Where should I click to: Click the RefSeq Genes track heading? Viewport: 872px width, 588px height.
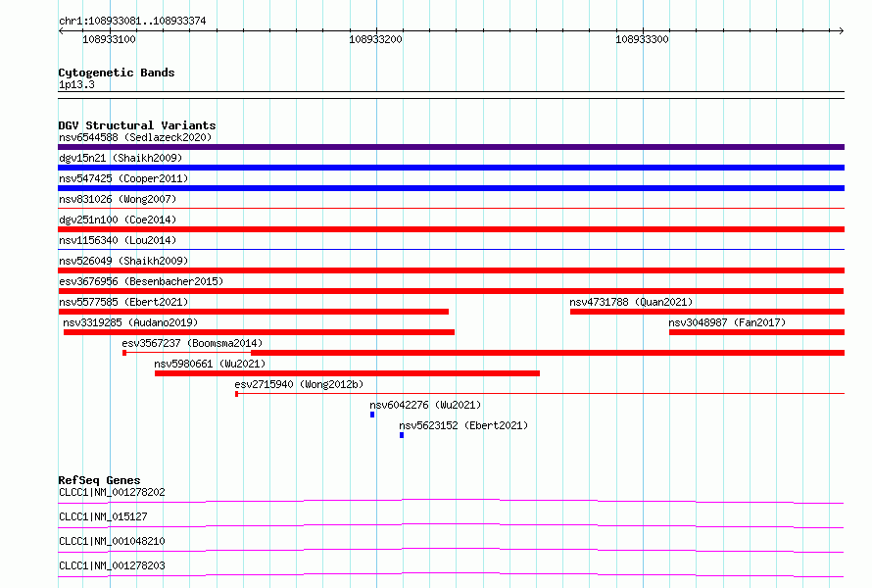point(99,480)
